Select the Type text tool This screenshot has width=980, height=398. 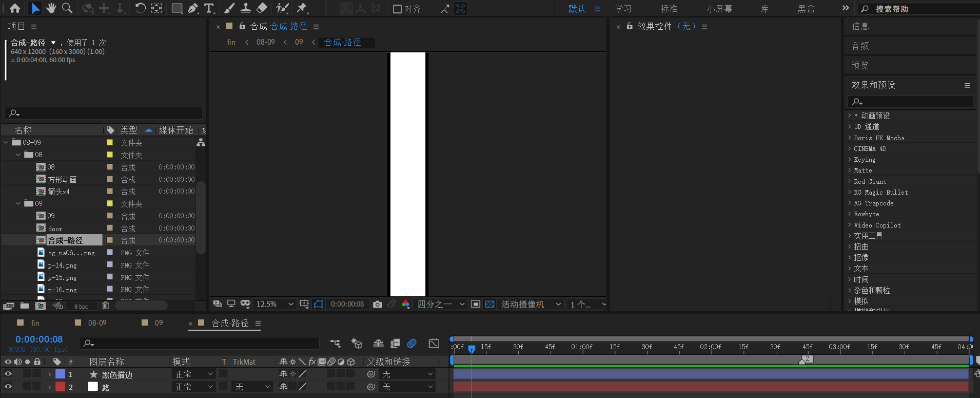[209, 8]
